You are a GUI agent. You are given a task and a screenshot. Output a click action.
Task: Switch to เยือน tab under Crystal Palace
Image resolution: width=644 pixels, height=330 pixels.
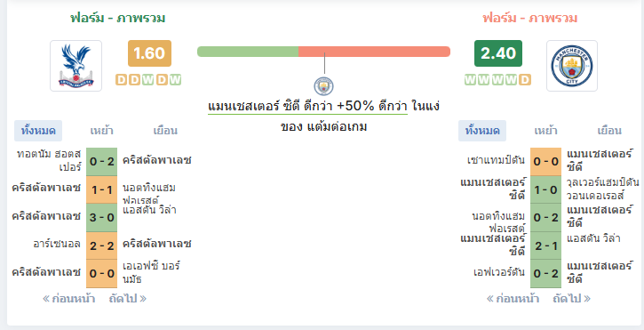pos(165,131)
